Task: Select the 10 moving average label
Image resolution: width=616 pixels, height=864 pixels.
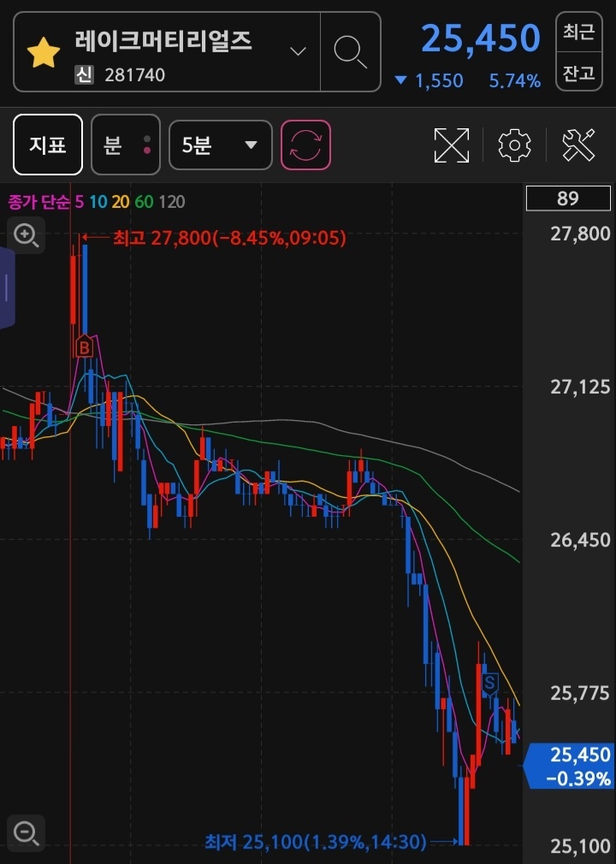Action: click(x=98, y=202)
